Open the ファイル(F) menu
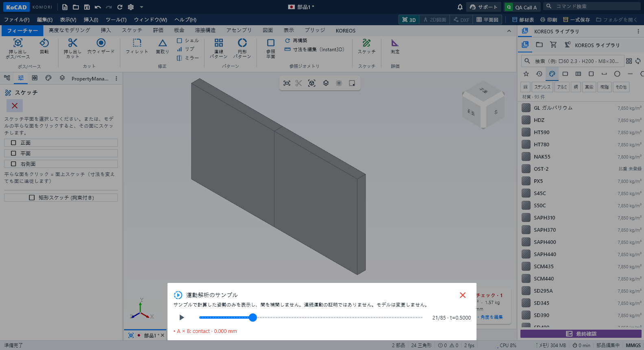Image resolution: width=644 pixels, height=350 pixels. (x=17, y=20)
